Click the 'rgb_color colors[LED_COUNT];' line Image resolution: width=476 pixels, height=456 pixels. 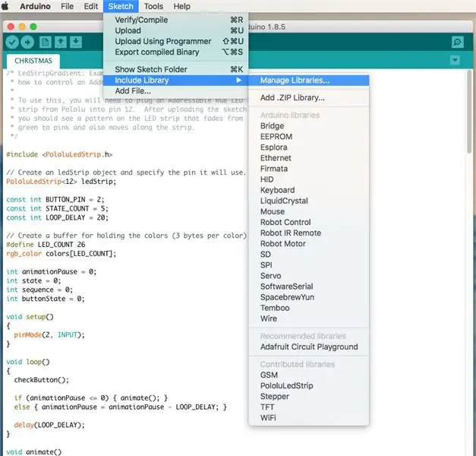(61, 254)
